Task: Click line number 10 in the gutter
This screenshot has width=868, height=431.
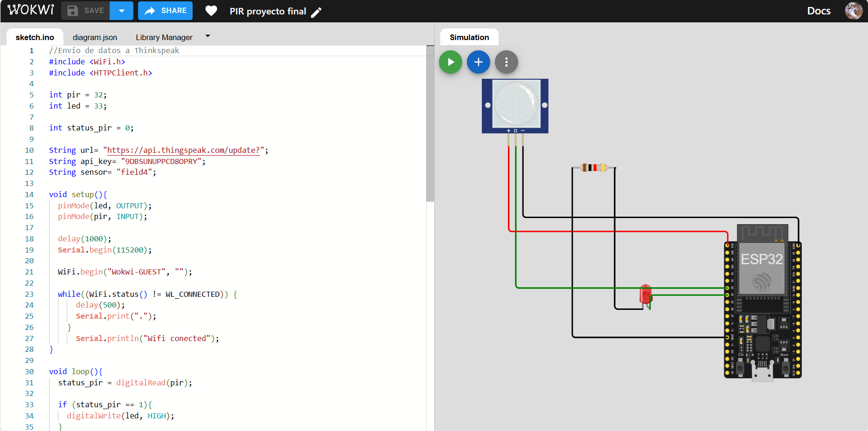Action: [29, 150]
